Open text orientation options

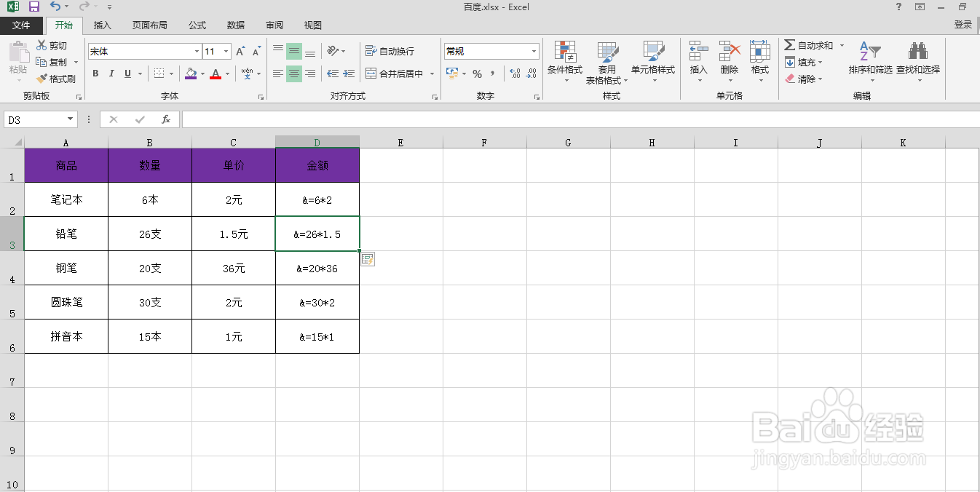336,52
